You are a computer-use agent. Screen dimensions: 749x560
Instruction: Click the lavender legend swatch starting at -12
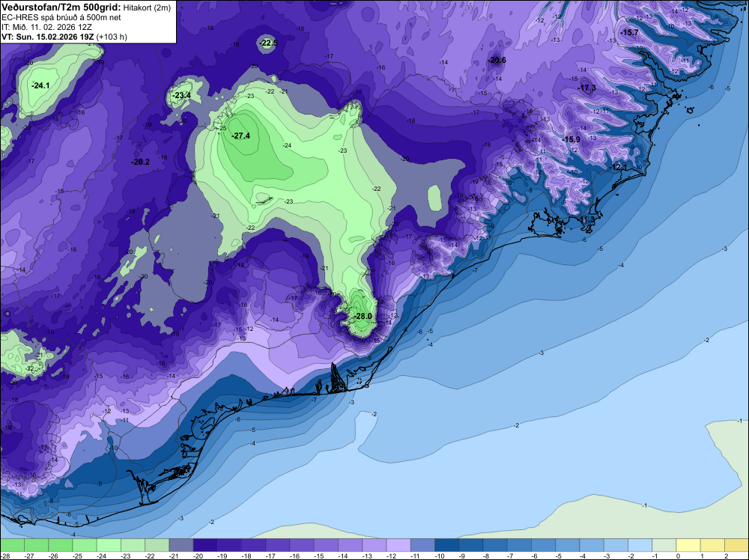coord(398,545)
